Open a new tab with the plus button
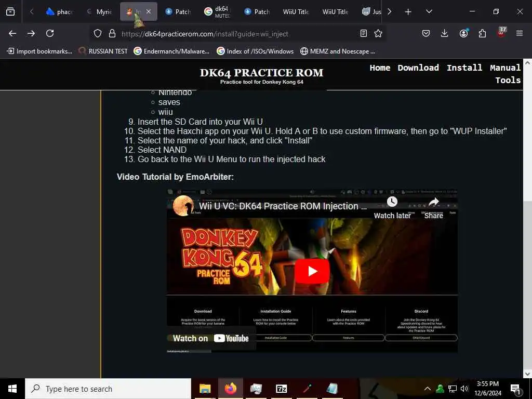 tap(408, 12)
